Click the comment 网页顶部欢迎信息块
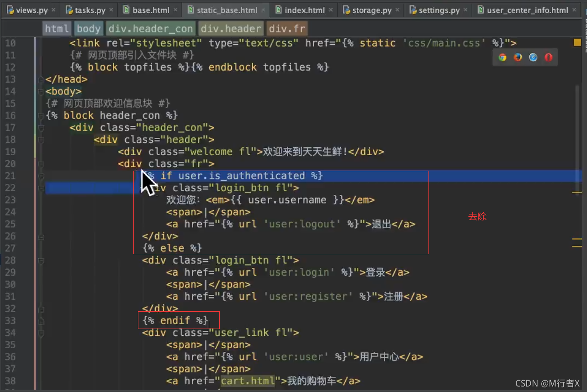This screenshot has height=392, width=587. pos(108,103)
